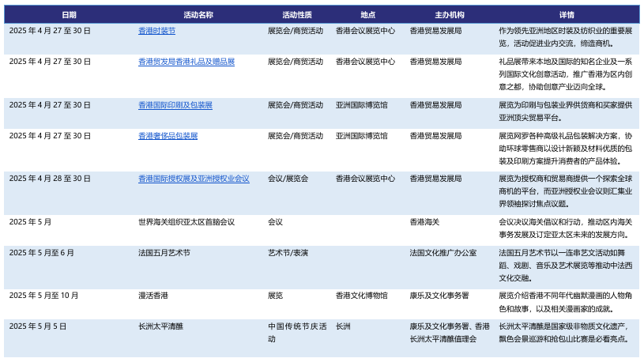Click the 中国传统节庆活动 activity type cell
The image size is (644, 362).
[297, 333]
